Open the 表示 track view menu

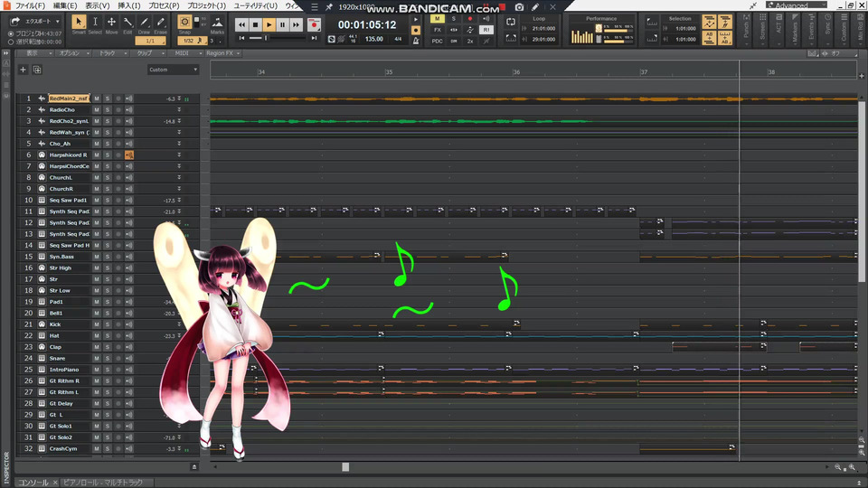[35, 53]
